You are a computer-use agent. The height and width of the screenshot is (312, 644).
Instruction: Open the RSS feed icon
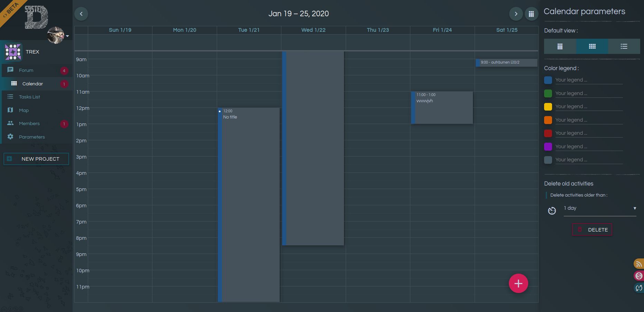[x=638, y=264]
